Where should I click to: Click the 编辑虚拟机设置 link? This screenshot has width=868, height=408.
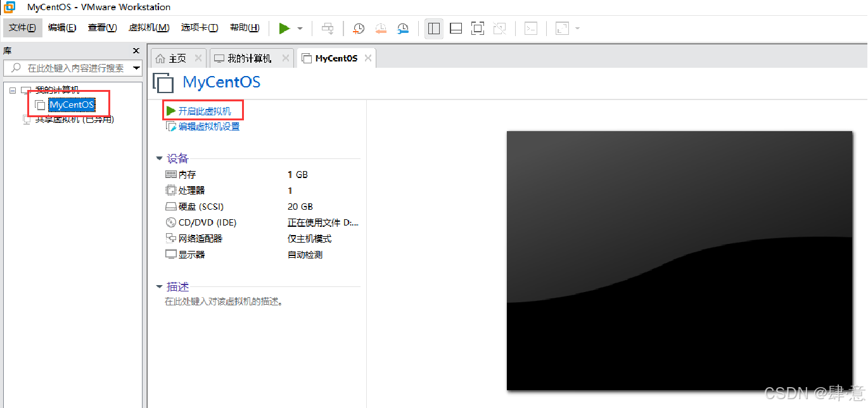click(209, 127)
